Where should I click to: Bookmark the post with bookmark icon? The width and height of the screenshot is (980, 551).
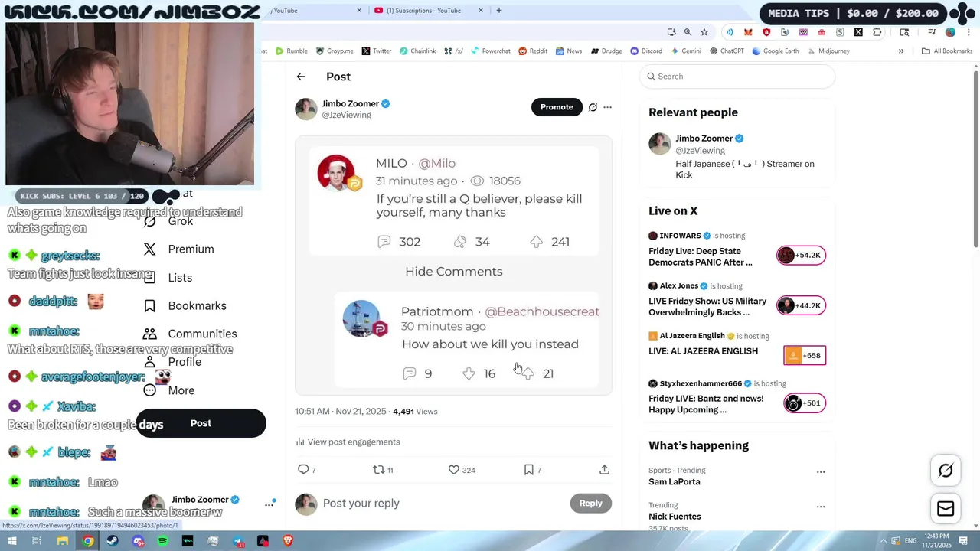coord(528,470)
